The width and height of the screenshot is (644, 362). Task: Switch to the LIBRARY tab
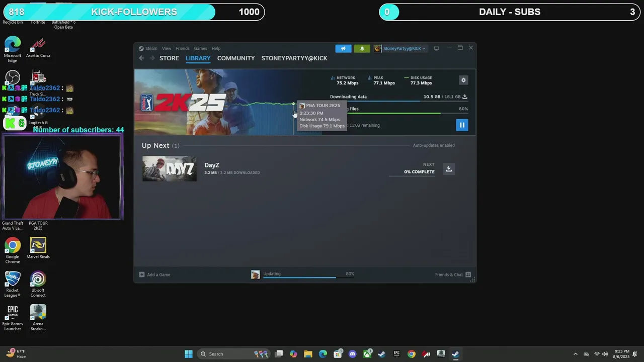198,58
